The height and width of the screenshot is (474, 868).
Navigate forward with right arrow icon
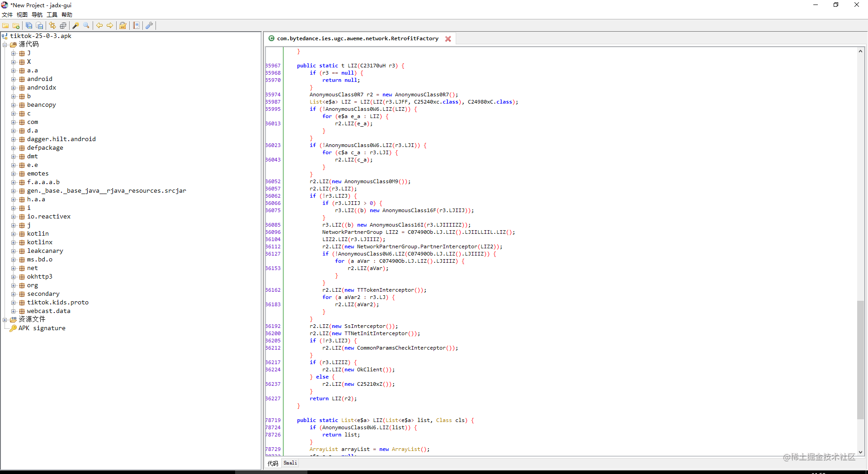[x=110, y=26]
